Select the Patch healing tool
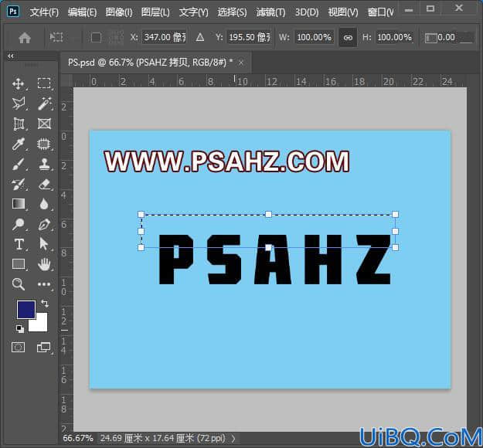The image size is (483, 448). [44, 144]
